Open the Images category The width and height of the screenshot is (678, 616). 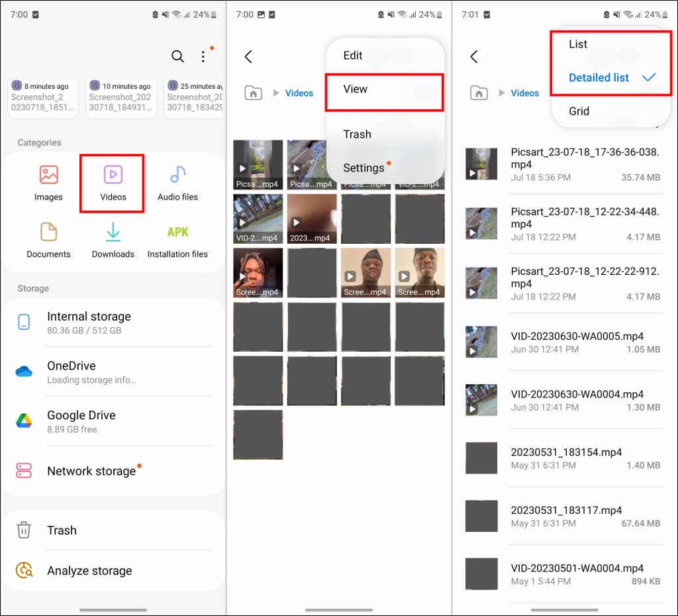pos(48,182)
